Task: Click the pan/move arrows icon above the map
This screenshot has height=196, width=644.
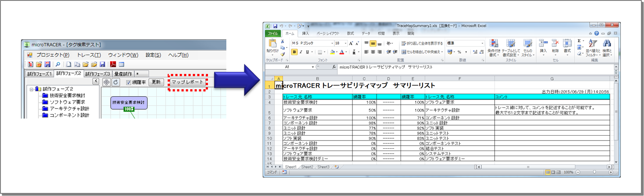Action: click(106, 82)
